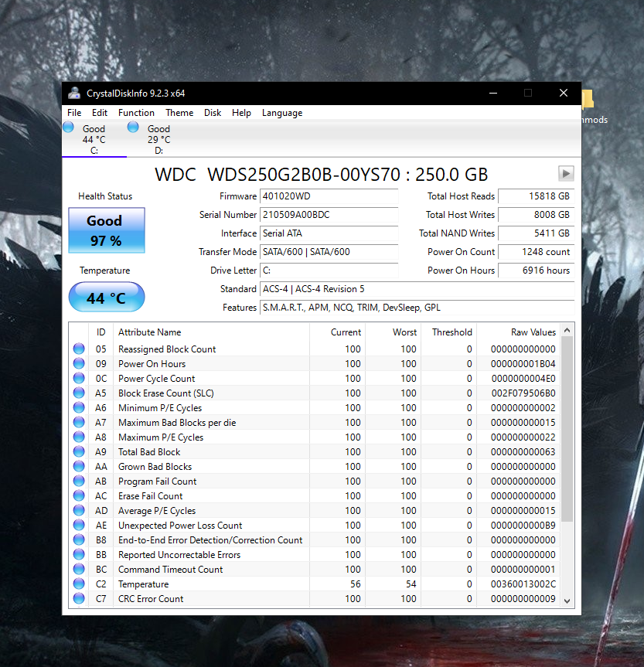
Task: Open the Function menu
Action: pos(136,113)
